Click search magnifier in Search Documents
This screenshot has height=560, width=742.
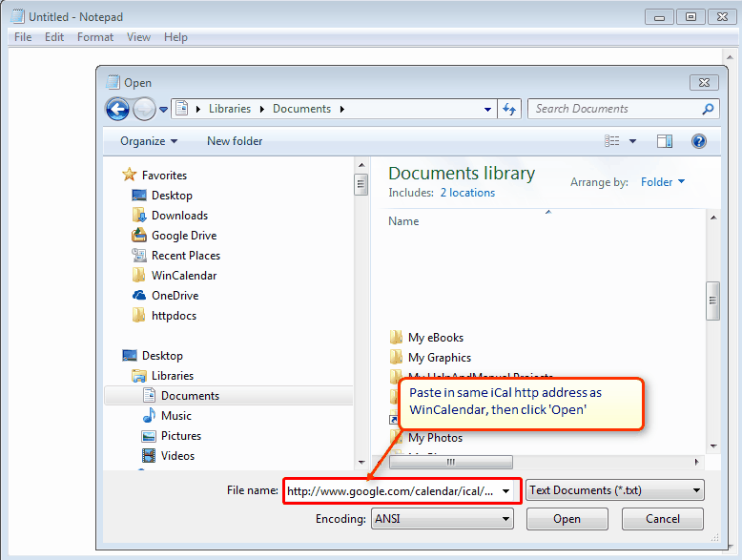pyautogui.click(x=708, y=109)
